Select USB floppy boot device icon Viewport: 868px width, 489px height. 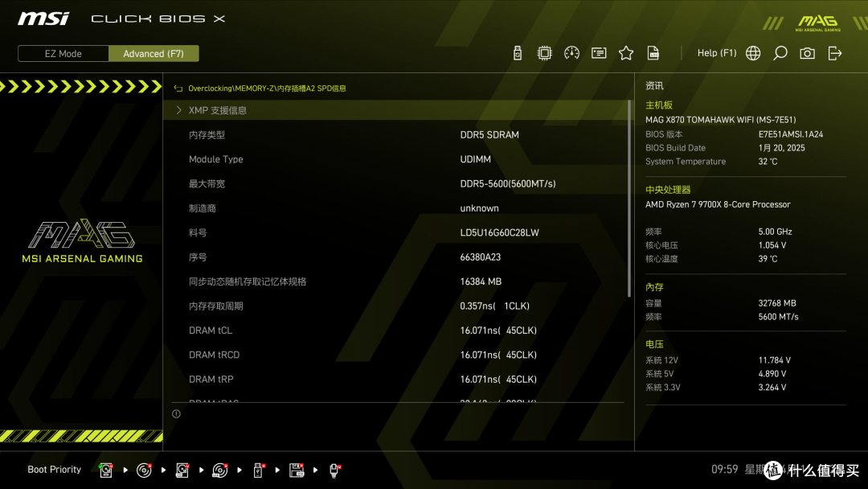[x=297, y=471]
